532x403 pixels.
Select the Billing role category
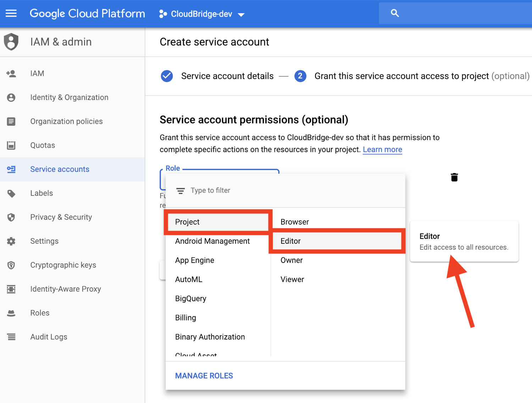(218, 318)
